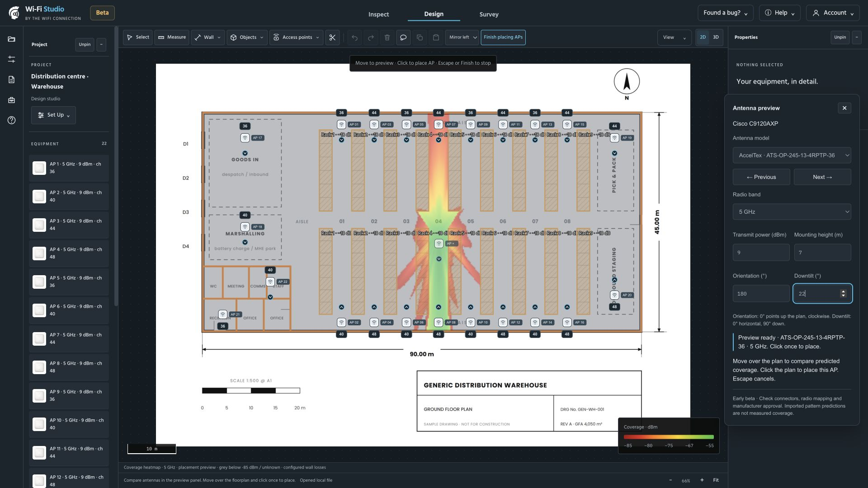The width and height of the screenshot is (868, 488).
Task: Click the AP 01 access point icon
Action: (341, 124)
